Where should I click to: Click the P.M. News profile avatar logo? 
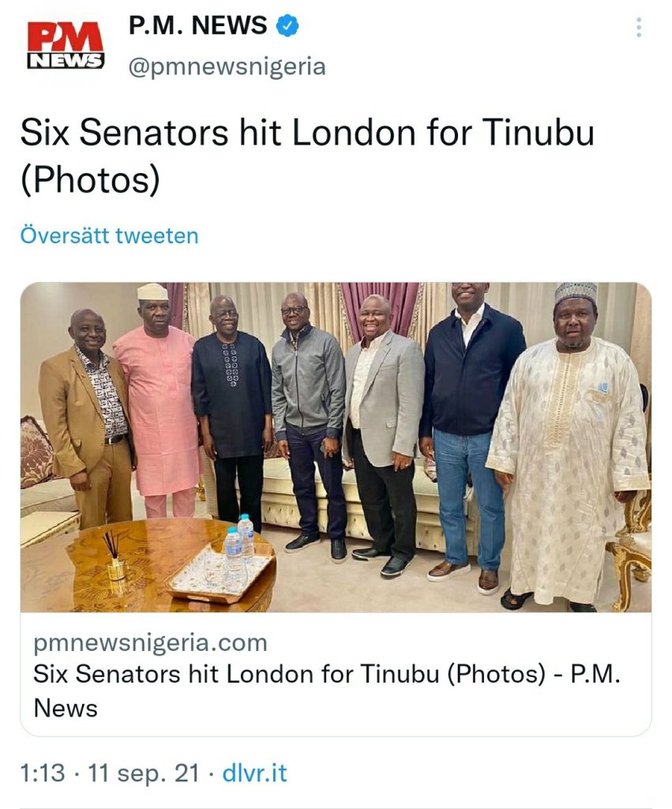point(66,45)
